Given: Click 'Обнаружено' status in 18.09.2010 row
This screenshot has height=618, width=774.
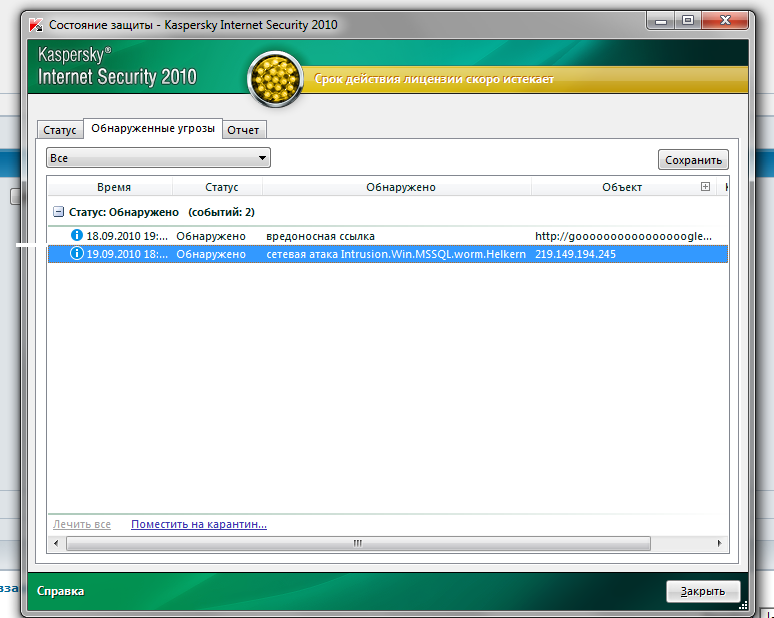Looking at the screenshot, I should tap(211, 236).
